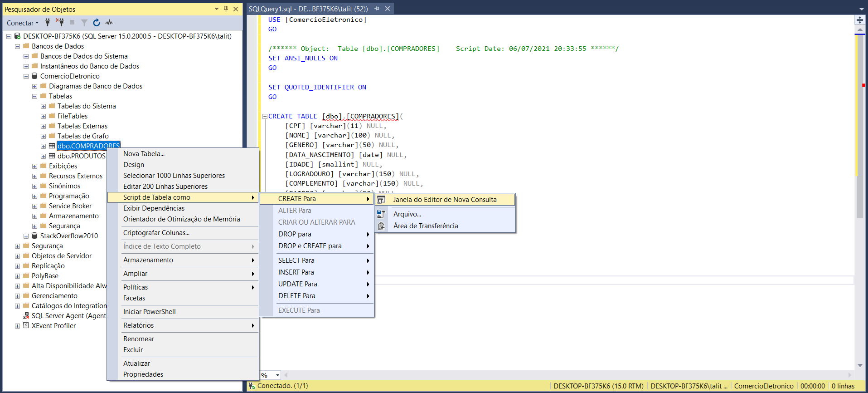Open the document list dropdown arrow
Viewport: 868px width, 393px height.
point(862,9)
